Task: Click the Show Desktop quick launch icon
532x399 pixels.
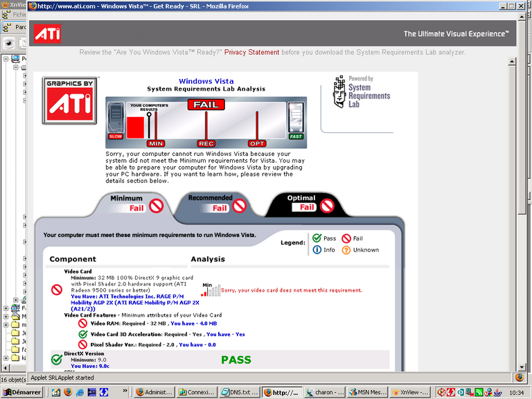Action: tap(56, 392)
